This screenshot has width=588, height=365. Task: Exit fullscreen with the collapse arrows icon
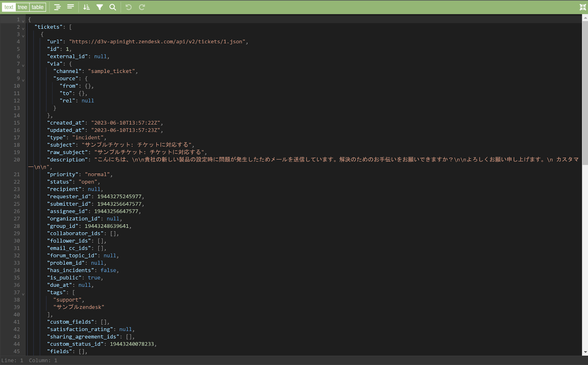pyautogui.click(x=582, y=7)
